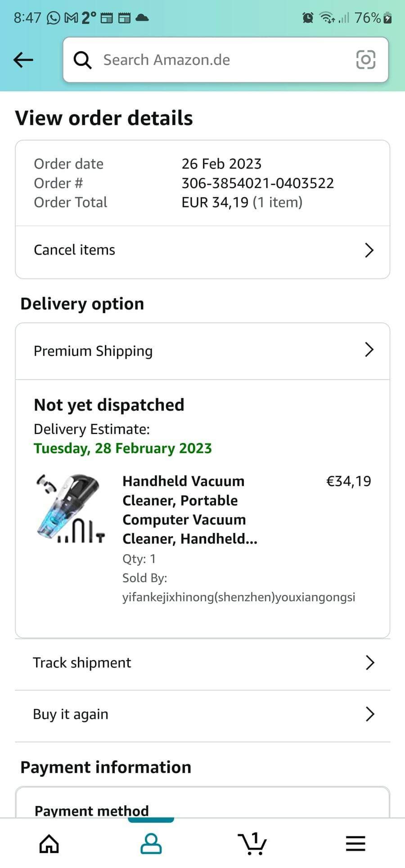Go to the Home tab icon
Image resolution: width=405 pixels, height=868 pixels.
point(49,844)
